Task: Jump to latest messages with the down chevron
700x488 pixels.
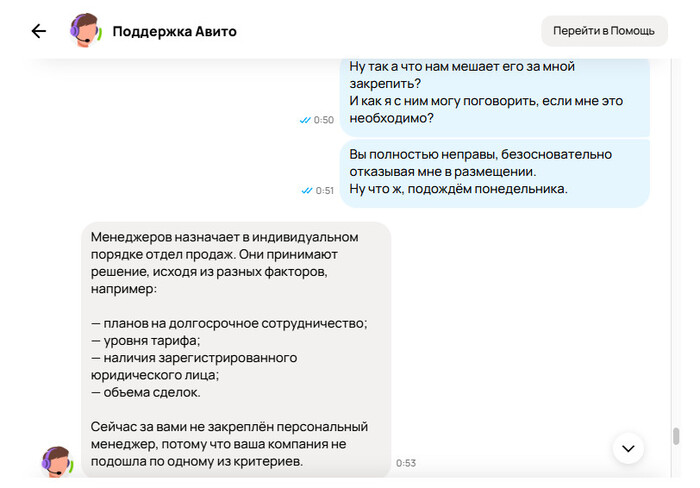Action: pyautogui.click(x=628, y=448)
